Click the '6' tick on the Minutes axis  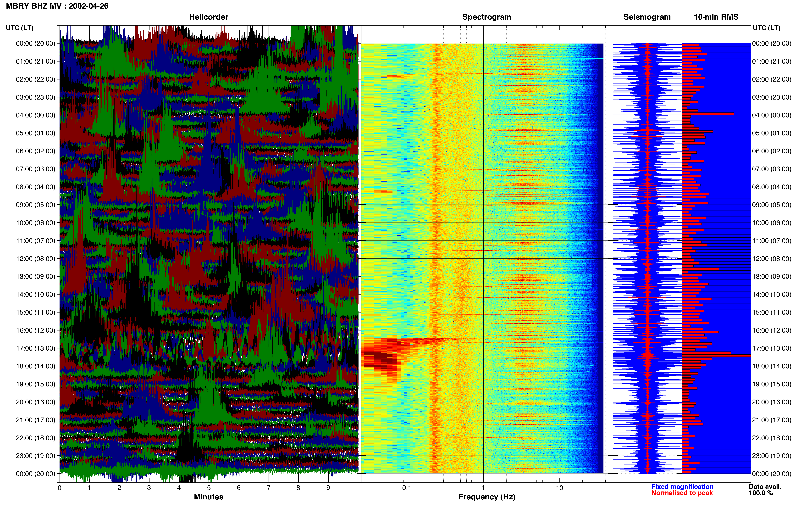click(x=239, y=488)
